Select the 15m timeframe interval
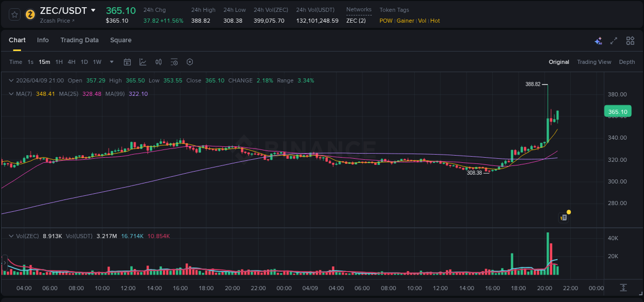The image size is (644, 302). (44, 62)
